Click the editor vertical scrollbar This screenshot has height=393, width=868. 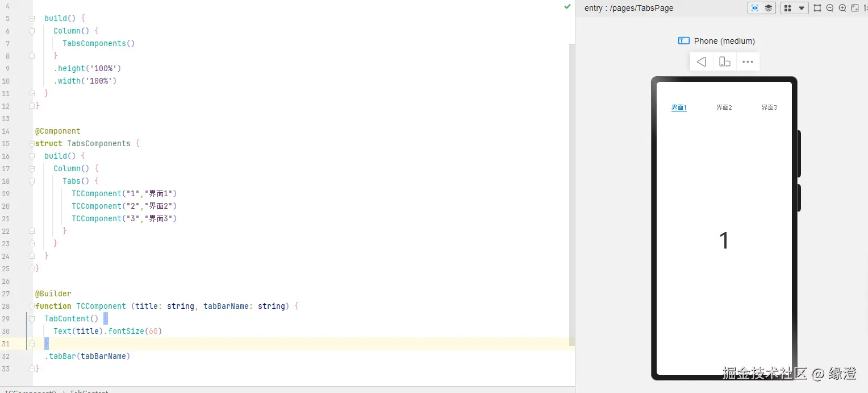point(572,193)
